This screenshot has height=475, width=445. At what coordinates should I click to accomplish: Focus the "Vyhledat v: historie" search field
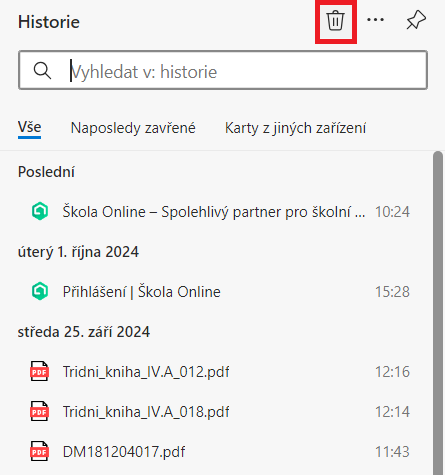pos(223,70)
